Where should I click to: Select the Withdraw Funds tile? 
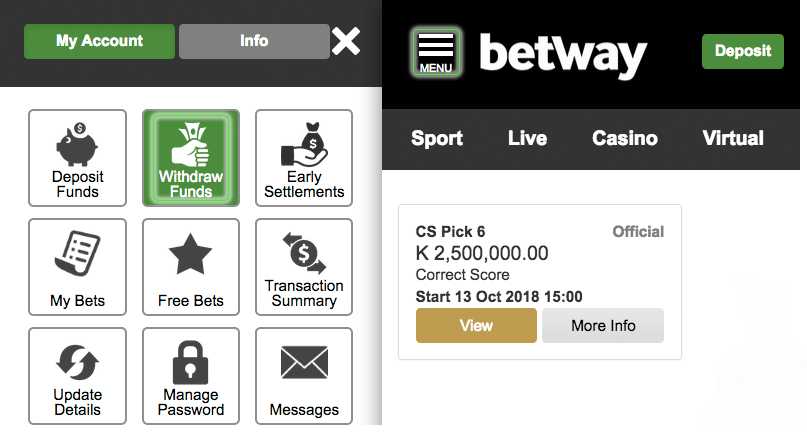(191, 158)
